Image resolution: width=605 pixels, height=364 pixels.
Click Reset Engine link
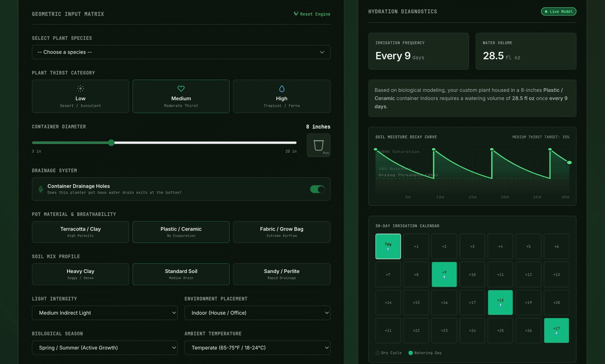tap(312, 14)
